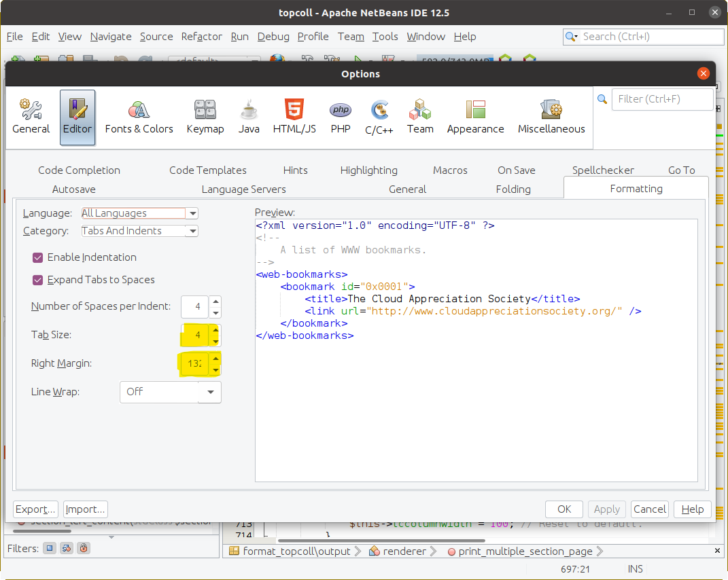728x580 pixels.
Task: Switch to the Hints tab
Action: click(x=295, y=170)
